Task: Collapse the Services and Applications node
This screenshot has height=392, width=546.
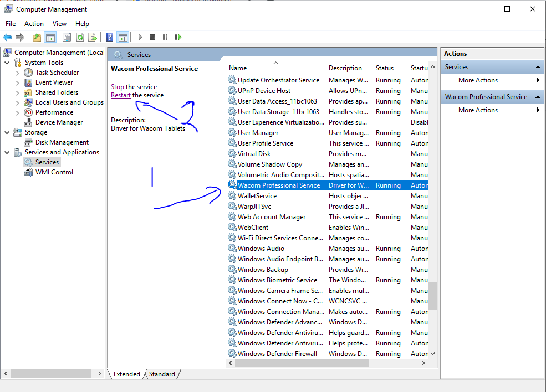Action: pos(7,152)
